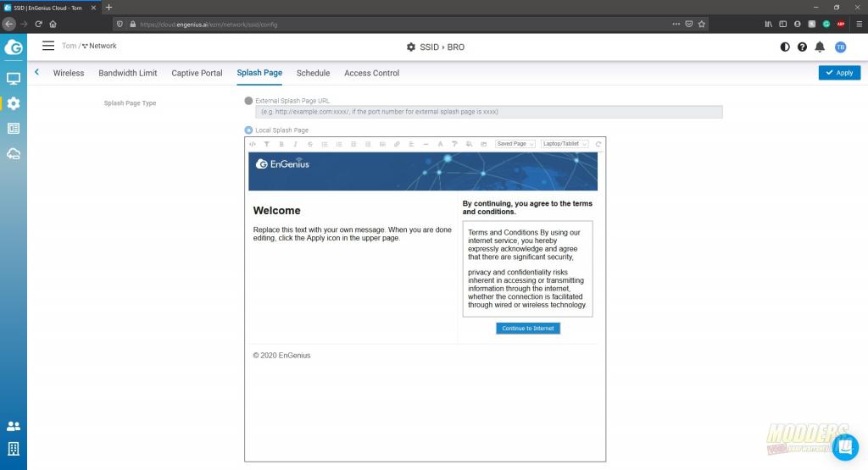868x470 pixels.
Task: Open the TB user account menu
Action: (840, 47)
